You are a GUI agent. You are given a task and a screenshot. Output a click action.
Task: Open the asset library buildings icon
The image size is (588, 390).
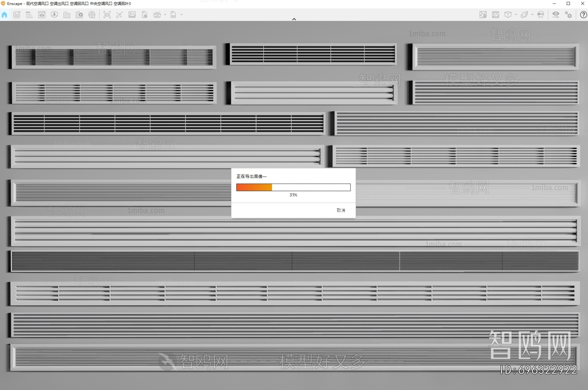pos(67,15)
